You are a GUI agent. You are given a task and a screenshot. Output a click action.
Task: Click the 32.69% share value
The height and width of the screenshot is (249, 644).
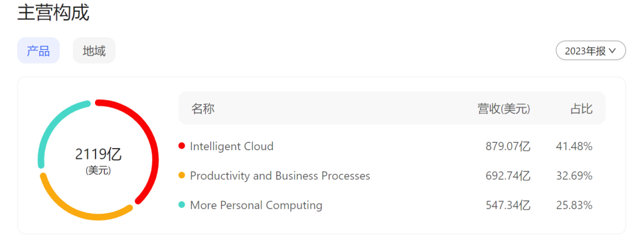[x=574, y=175]
